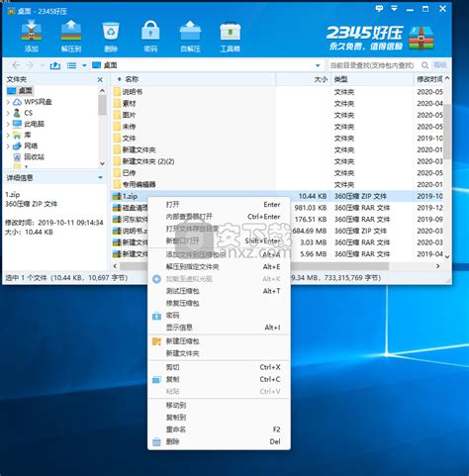Select the WPS网盘 cloud icon in the tree

click(x=17, y=102)
